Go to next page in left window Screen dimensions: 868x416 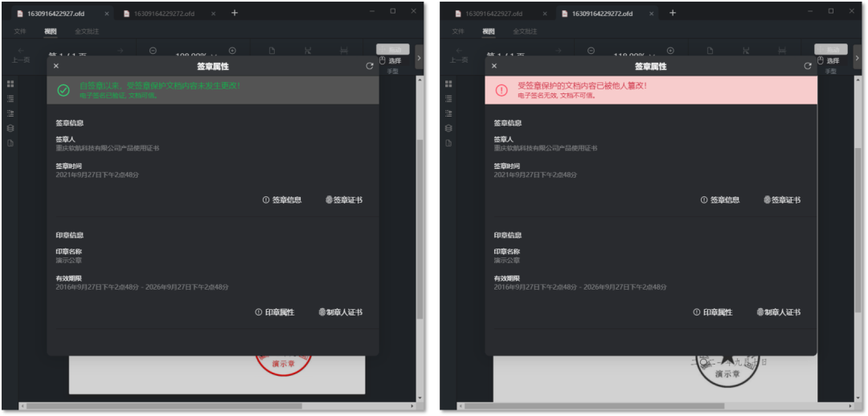(120, 51)
